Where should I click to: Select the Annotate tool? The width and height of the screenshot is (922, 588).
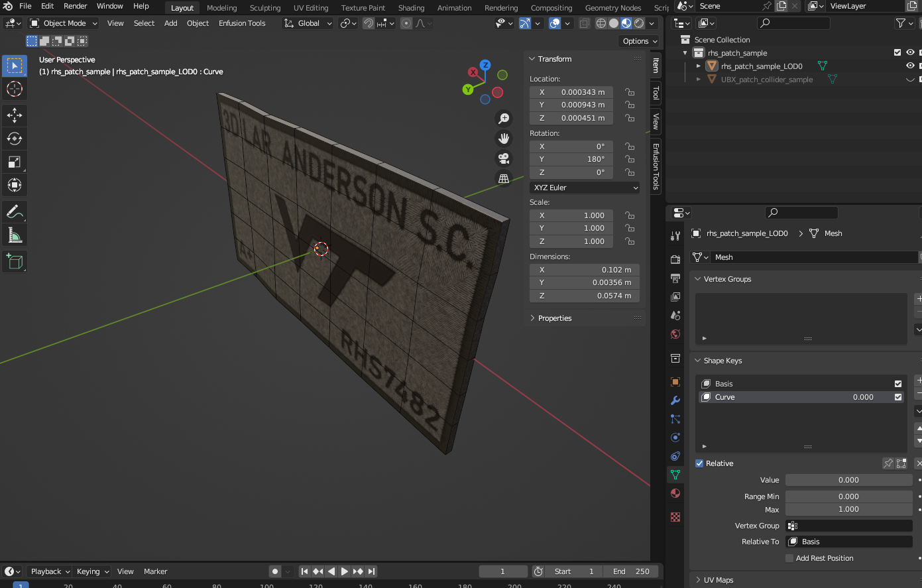pyautogui.click(x=15, y=212)
